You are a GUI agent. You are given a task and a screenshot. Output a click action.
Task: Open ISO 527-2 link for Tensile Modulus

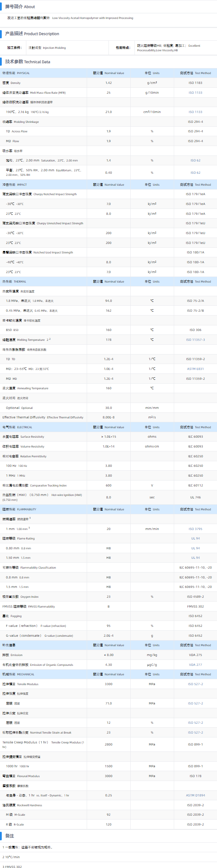pos(195,684)
